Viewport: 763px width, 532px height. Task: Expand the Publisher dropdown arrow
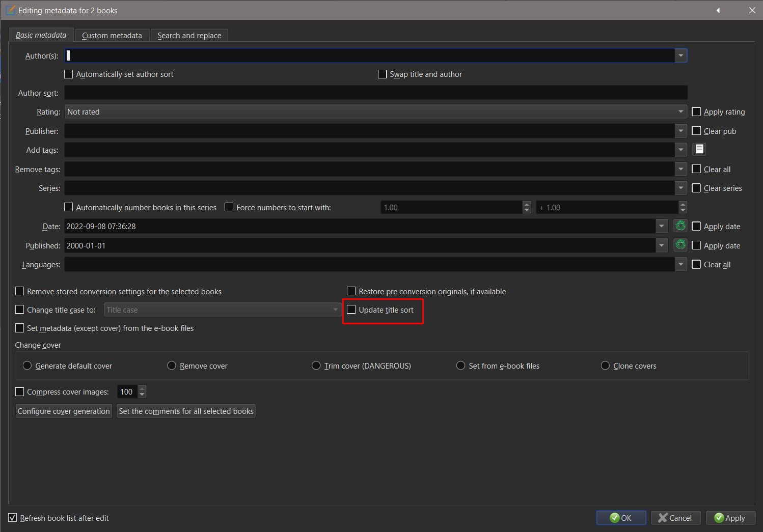pyautogui.click(x=681, y=131)
